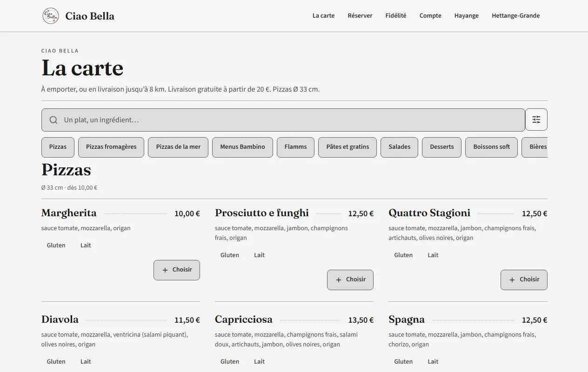Open the filter sliders icon button

tap(536, 120)
